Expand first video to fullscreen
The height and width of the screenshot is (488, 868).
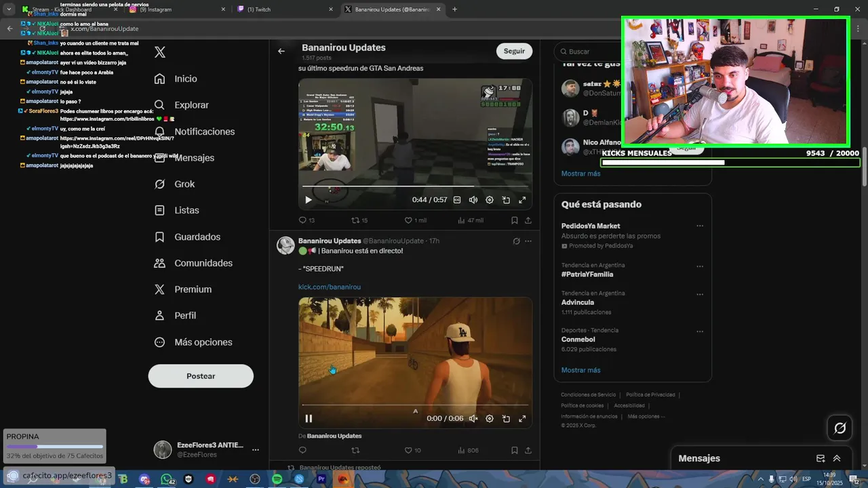(522, 200)
